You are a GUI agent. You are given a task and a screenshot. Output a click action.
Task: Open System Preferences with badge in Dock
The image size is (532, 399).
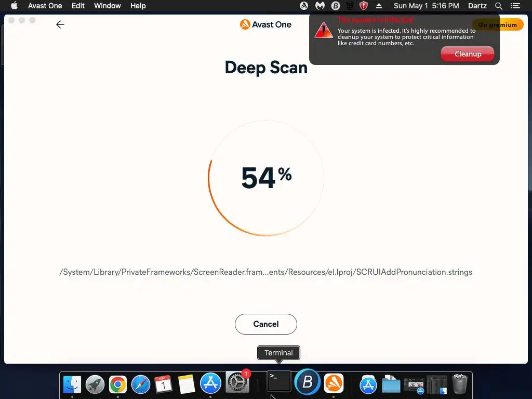point(237,382)
